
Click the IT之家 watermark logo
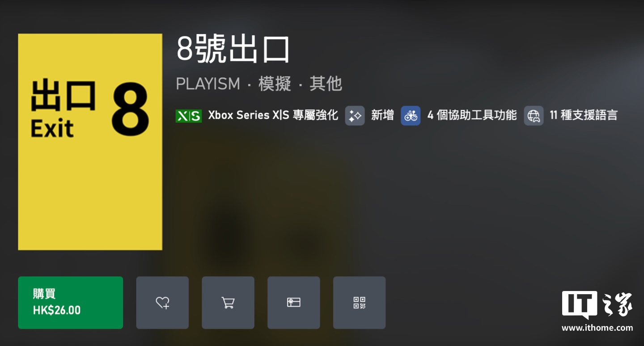[597, 305]
